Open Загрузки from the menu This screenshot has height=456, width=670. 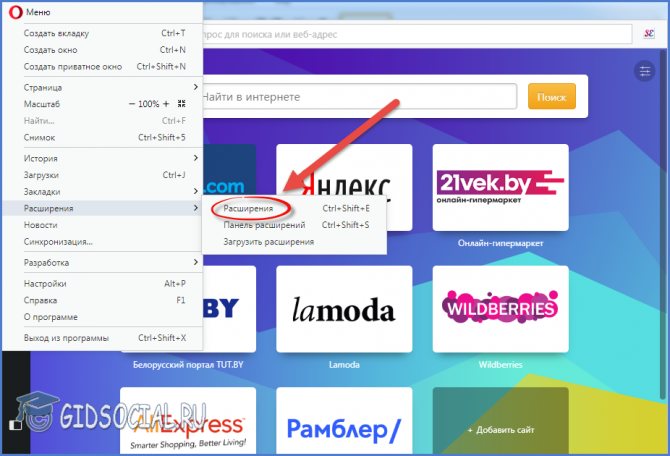point(103,175)
